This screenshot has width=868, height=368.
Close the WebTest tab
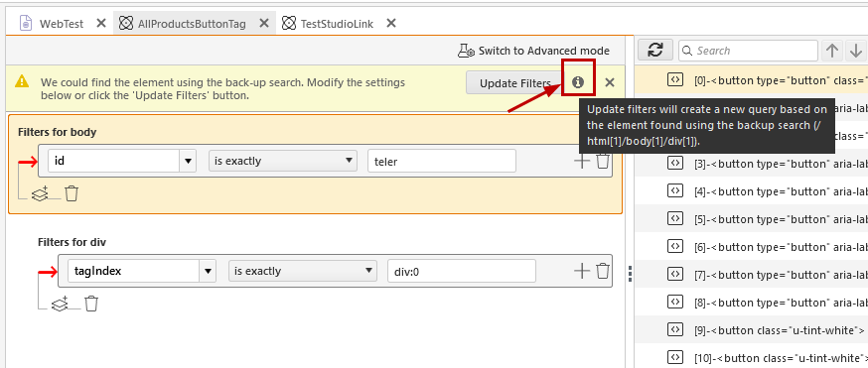coord(100,23)
